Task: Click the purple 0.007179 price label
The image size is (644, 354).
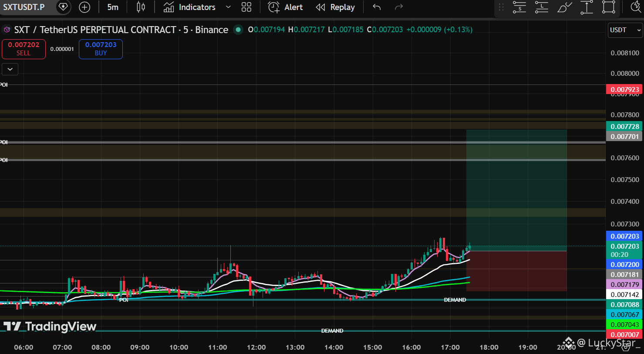Action: click(625, 284)
